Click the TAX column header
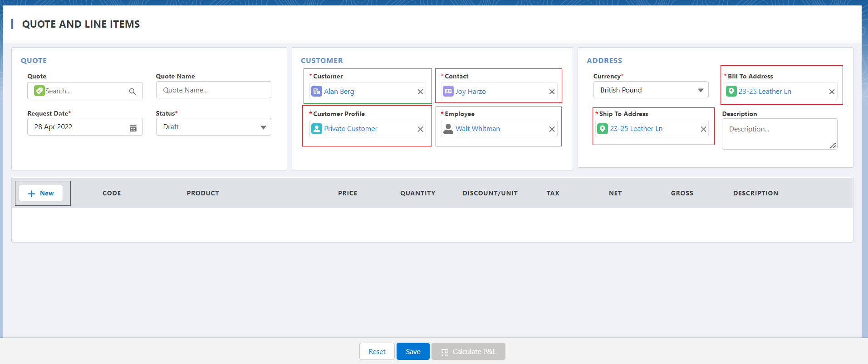The image size is (868, 364). tap(553, 193)
